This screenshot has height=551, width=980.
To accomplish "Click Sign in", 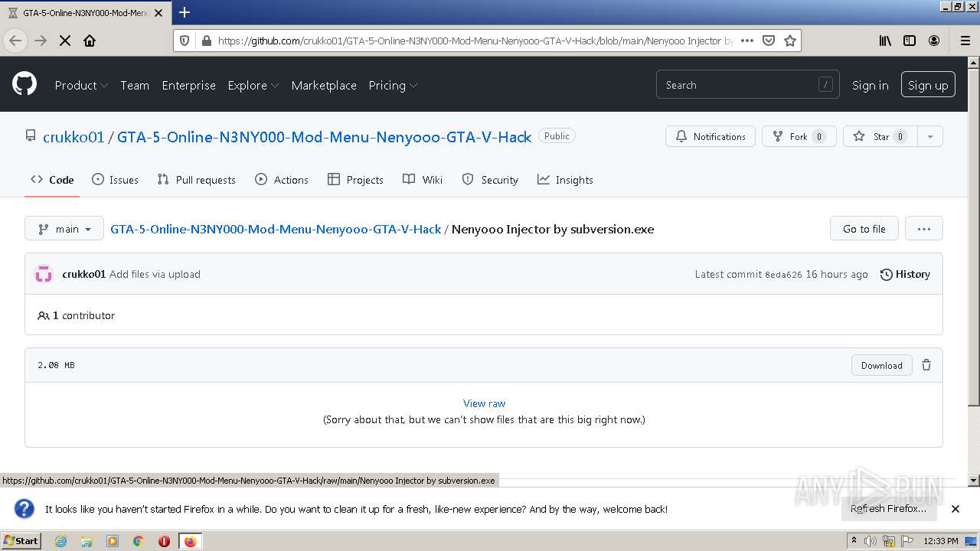I will coord(871,85).
